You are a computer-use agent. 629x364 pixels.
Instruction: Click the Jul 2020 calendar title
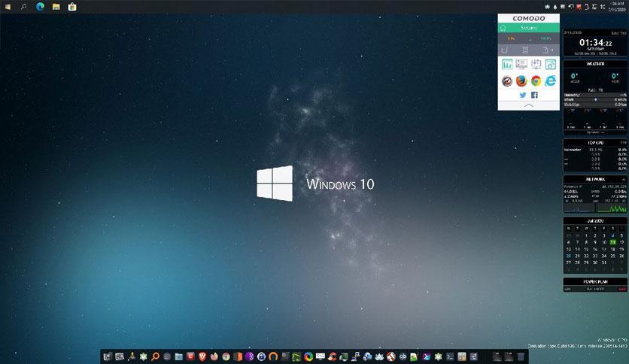pyautogui.click(x=595, y=221)
